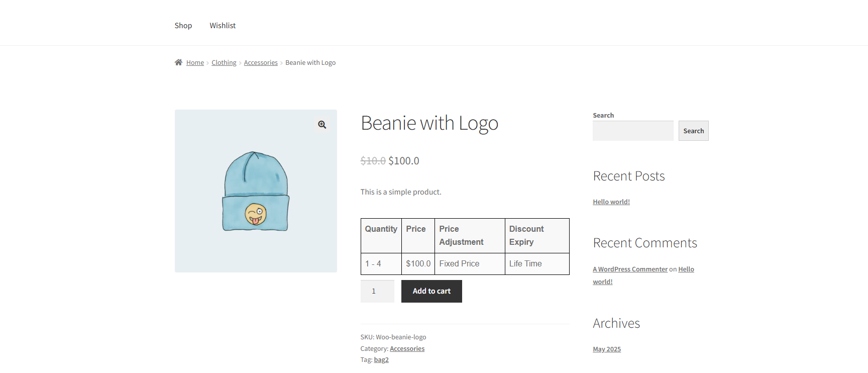Go to Home breadcrumb link
Viewport: 868px width, 373px height.
tap(195, 63)
